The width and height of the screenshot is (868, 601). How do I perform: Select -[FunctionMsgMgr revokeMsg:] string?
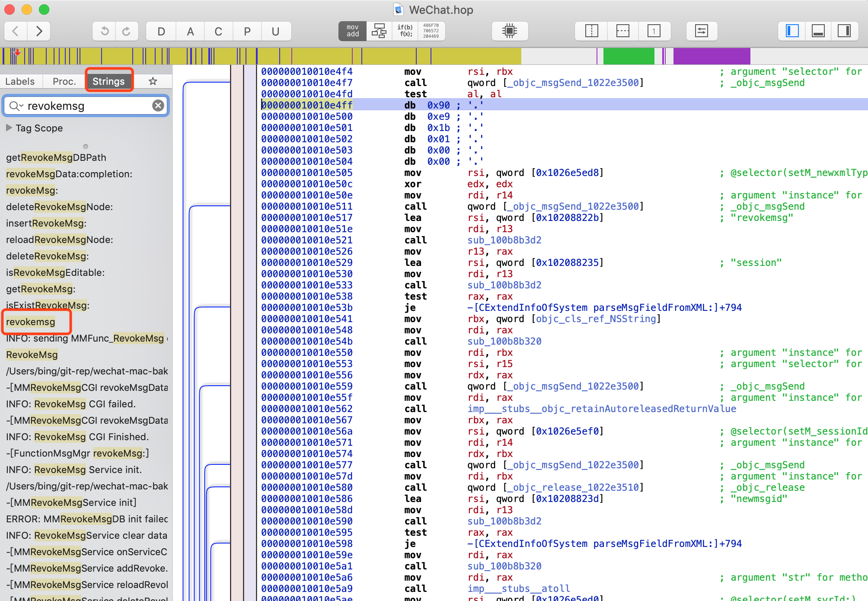(77, 453)
